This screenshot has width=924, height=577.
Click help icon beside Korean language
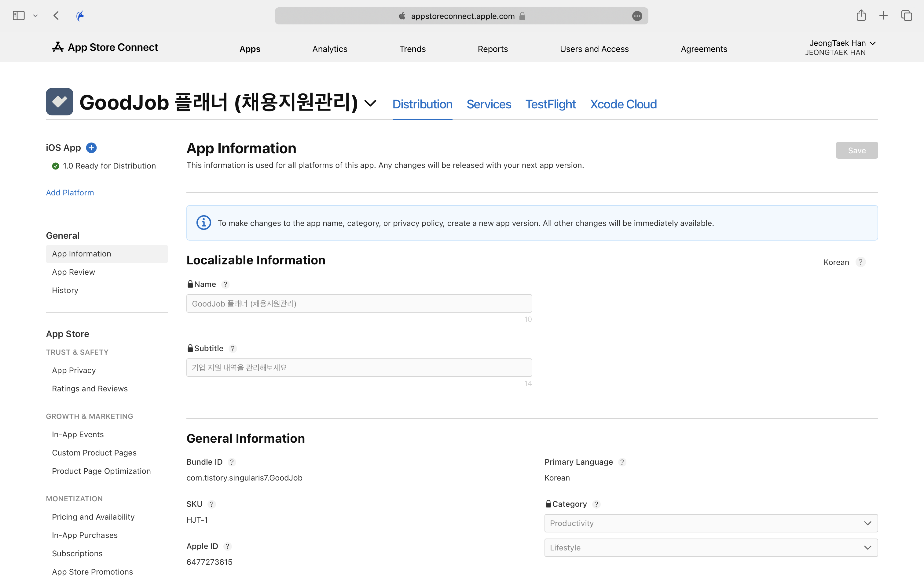pyautogui.click(x=860, y=262)
